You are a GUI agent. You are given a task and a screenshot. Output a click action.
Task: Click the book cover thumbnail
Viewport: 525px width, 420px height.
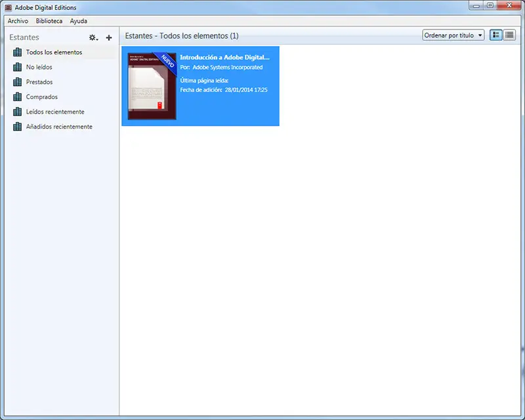click(x=152, y=85)
